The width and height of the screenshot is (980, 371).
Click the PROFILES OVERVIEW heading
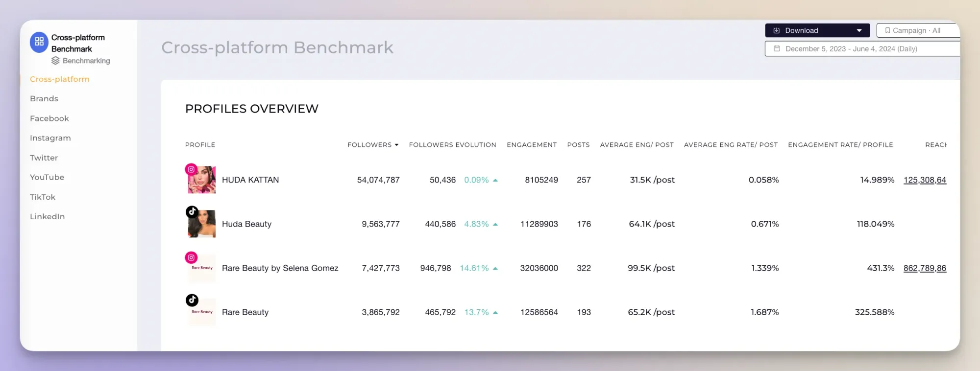tap(252, 109)
